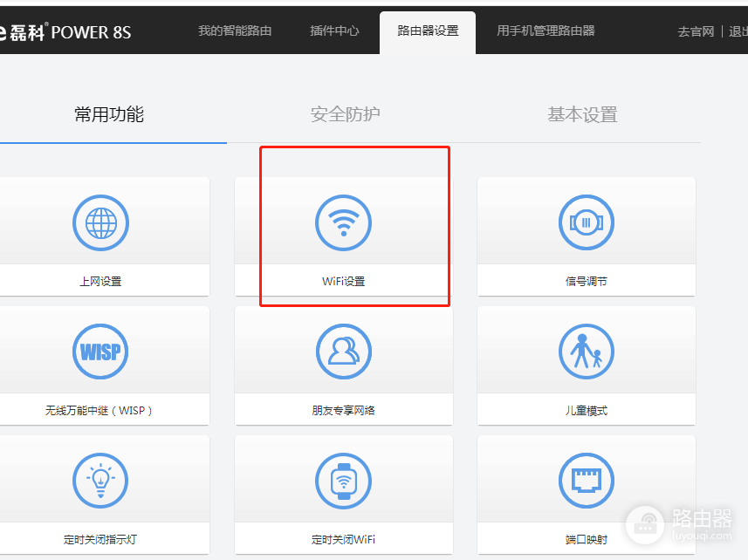This screenshot has height=560, width=748.
Task: Select the 路由器设置 tab
Action: [428, 32]
